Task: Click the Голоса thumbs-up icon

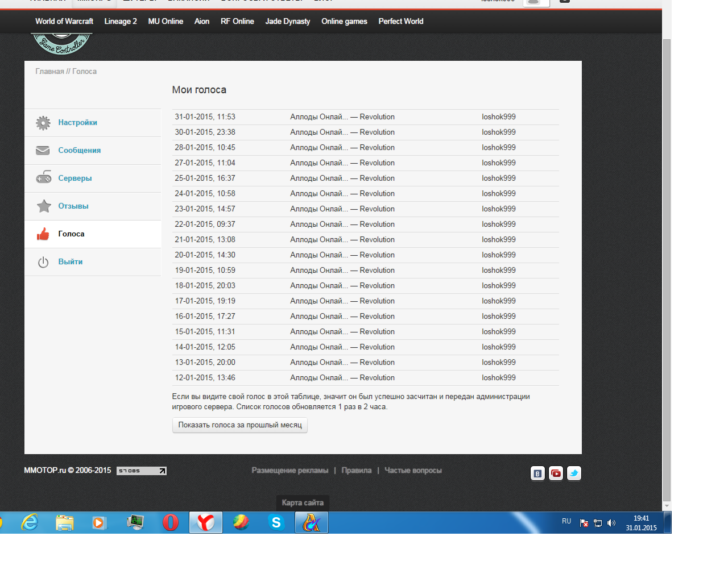Action: tap(43, 234)
